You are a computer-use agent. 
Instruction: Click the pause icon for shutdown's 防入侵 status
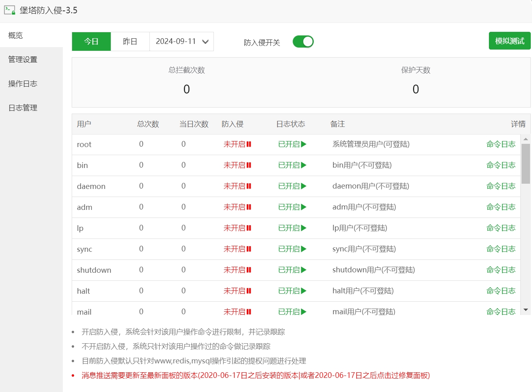point(249,270)
